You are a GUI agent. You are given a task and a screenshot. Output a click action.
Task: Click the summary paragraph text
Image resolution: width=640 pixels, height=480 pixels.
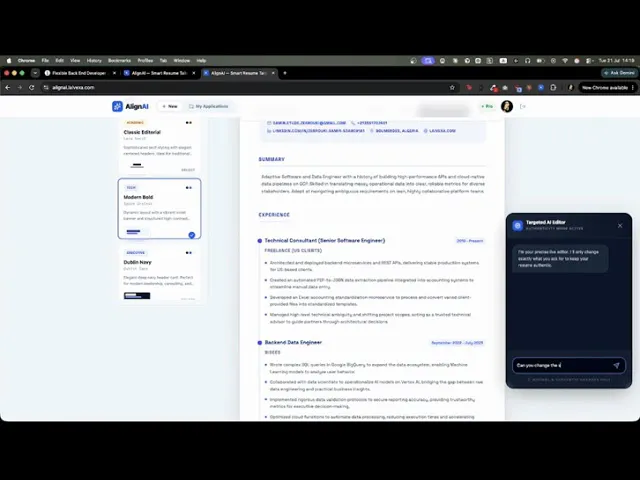click(x=373, y=184)
